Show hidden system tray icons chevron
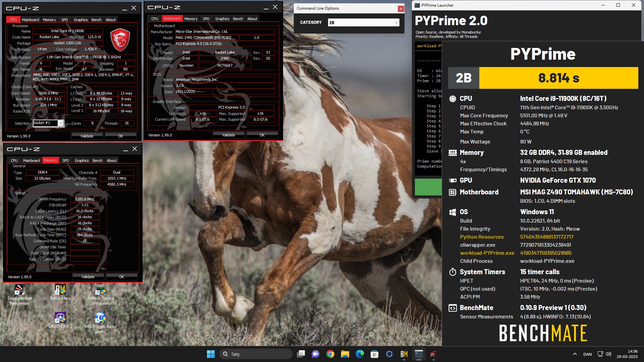644x362 pixels. pyautogui.click(x=575, y=354)
